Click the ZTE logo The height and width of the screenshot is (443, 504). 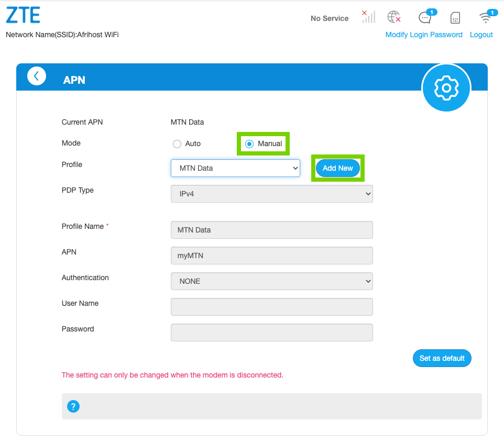[23, 16]
